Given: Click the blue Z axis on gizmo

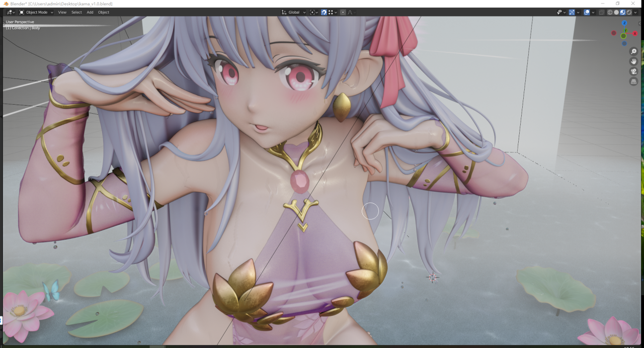Looking at the screenshot, I should coord(624,23).
